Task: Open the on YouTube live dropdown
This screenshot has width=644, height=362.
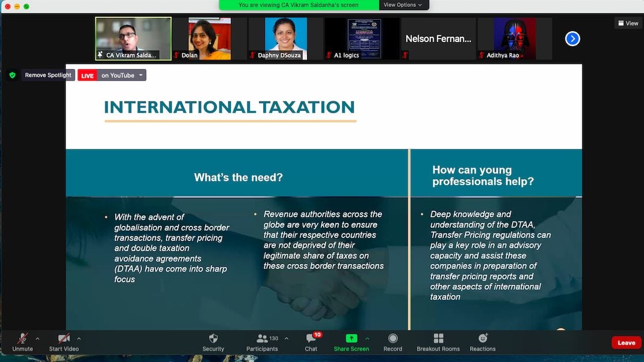Action: (141, 75)
